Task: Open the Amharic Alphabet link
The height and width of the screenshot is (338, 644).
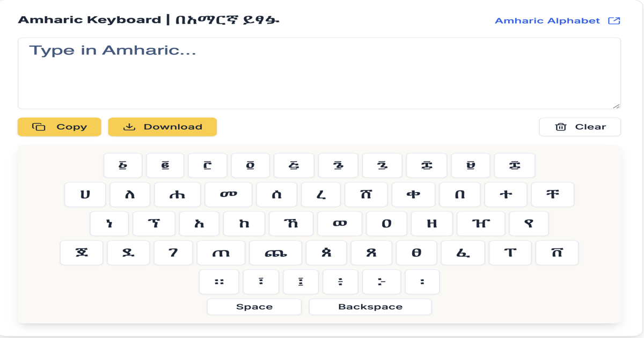Action: click(548, 21)
